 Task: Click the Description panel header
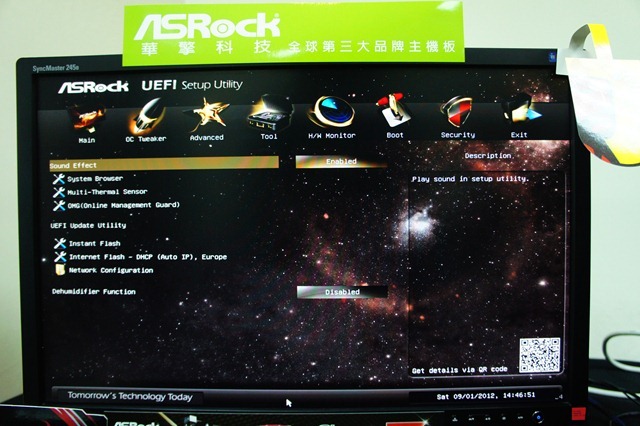487,155
